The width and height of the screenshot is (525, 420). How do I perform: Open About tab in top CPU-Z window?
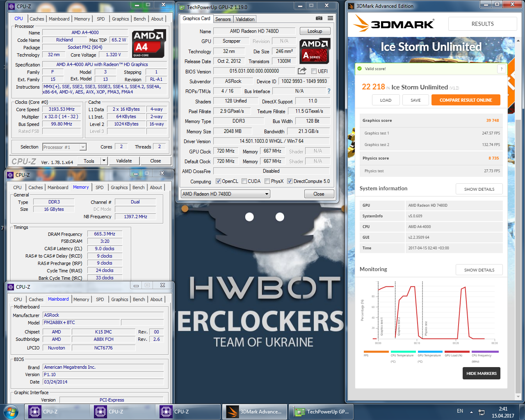[x=157, y=19]
